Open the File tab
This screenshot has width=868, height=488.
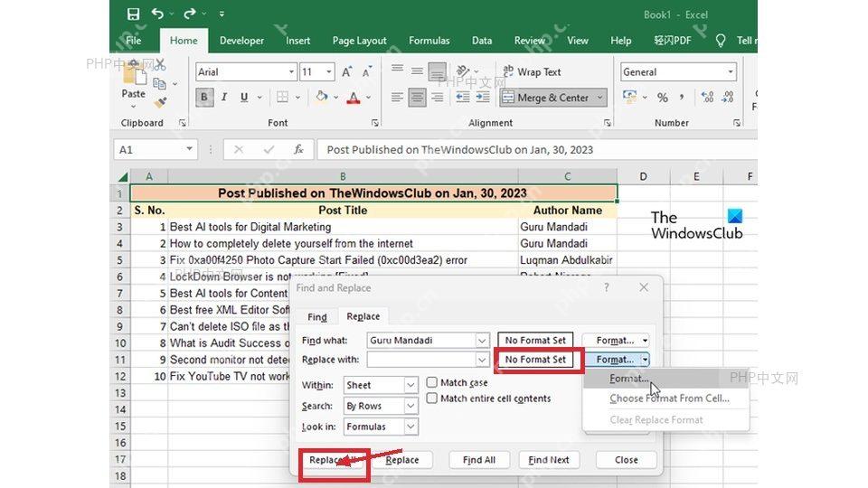point(134,41)
